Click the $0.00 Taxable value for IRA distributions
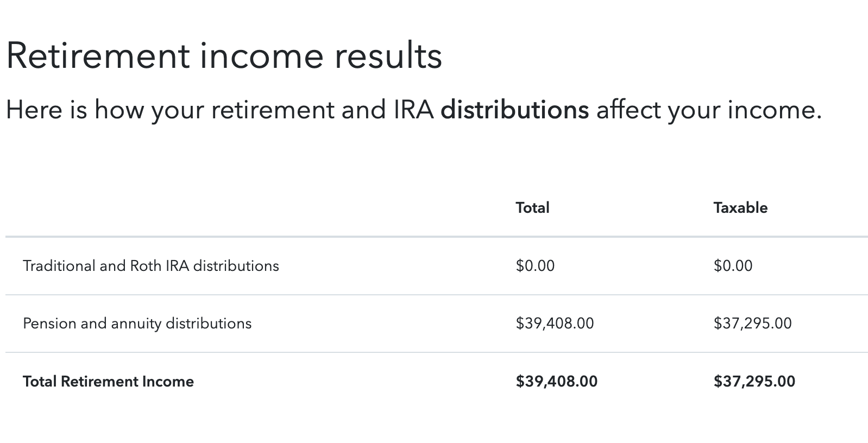This screenshot has width=868, height=443. [x=733, y=266]
